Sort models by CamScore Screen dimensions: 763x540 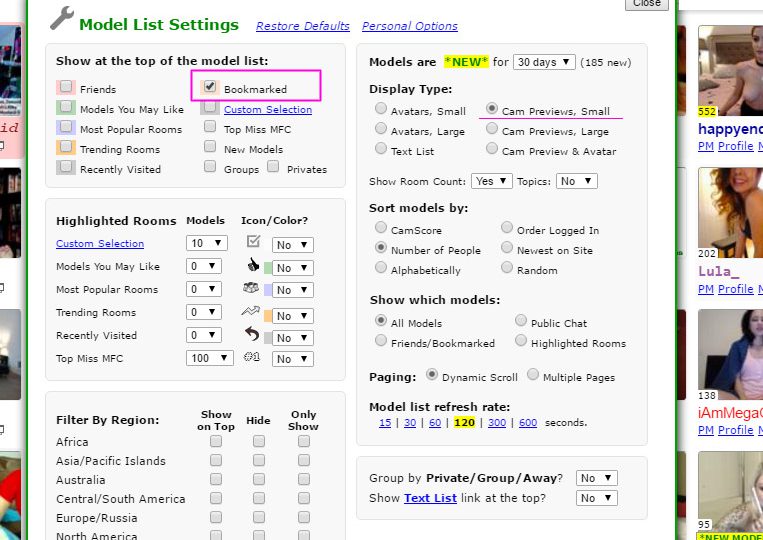[381, 229]
